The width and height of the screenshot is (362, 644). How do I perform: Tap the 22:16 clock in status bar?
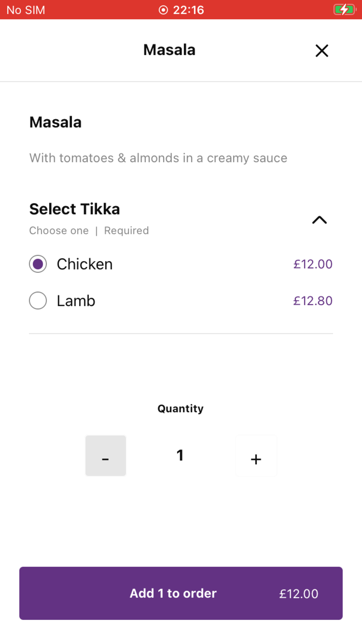tap(188, 10)
